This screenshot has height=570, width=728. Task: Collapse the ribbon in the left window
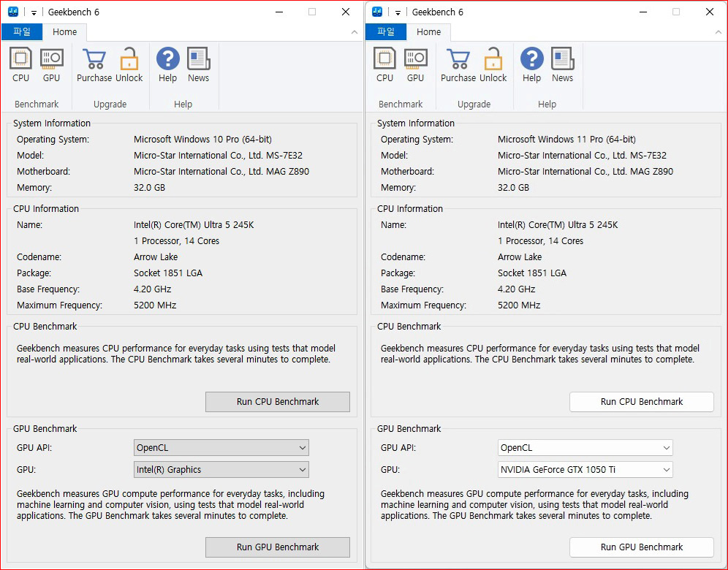pyautogui.click(x=354, y=32)
